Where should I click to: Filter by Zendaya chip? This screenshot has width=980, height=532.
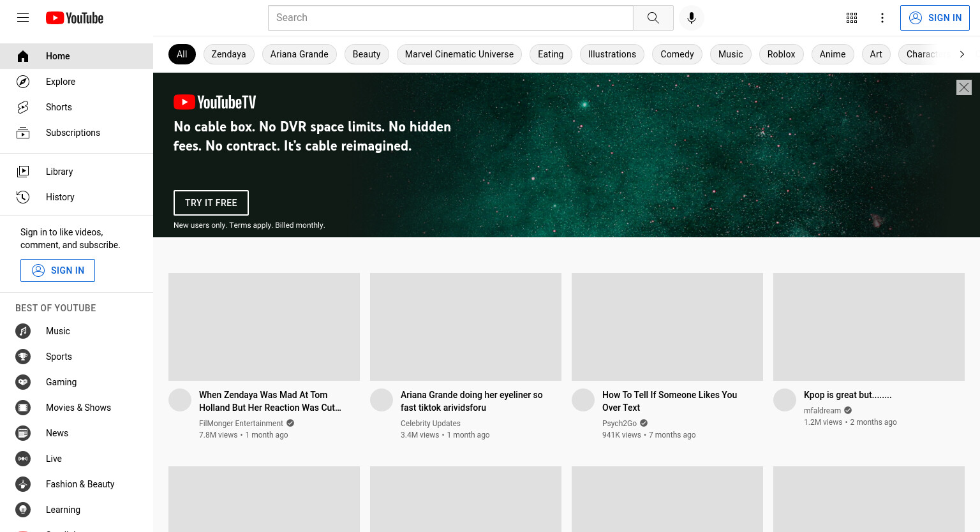[x=228, y=54]
